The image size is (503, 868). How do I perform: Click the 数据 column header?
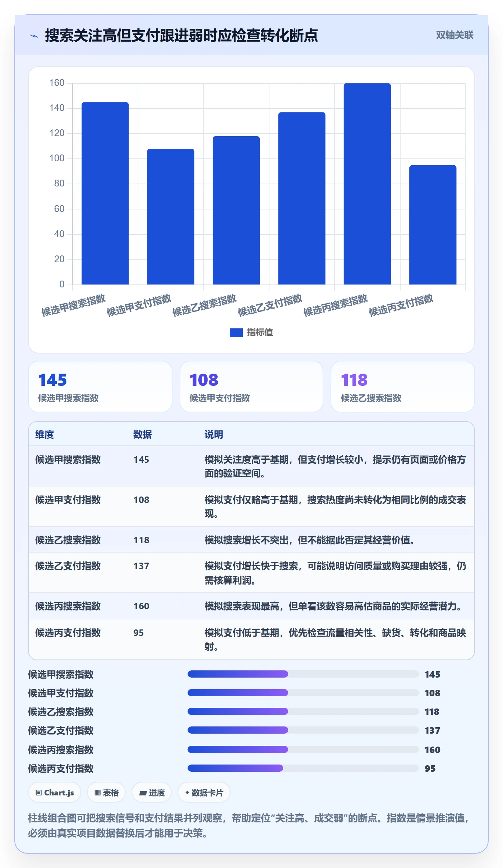[143, 434]
